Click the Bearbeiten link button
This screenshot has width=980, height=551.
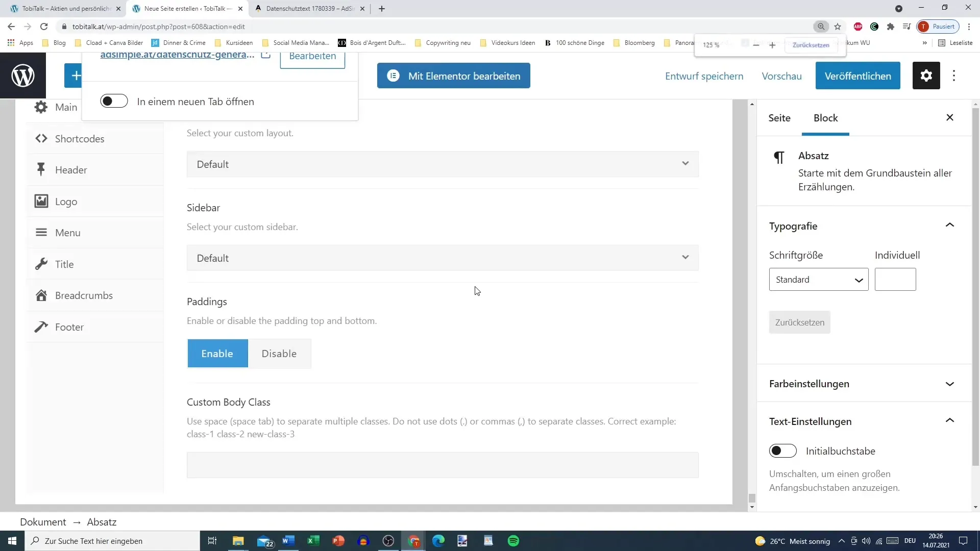click(x=312, y=56)
